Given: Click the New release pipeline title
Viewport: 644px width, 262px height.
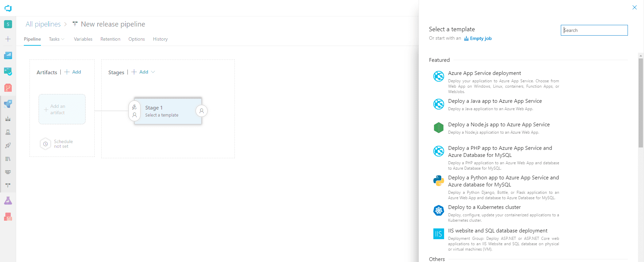Looking at the screenshot, I should click(113, 24).
